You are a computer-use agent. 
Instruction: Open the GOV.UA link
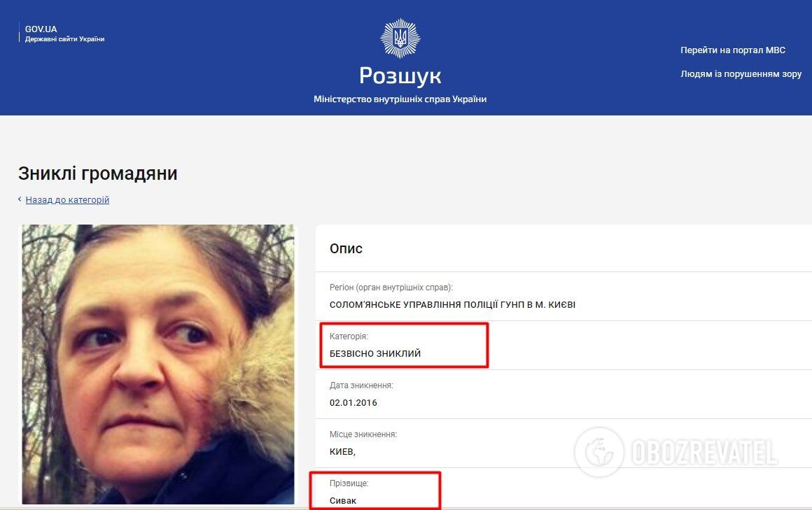coord(41,29)
